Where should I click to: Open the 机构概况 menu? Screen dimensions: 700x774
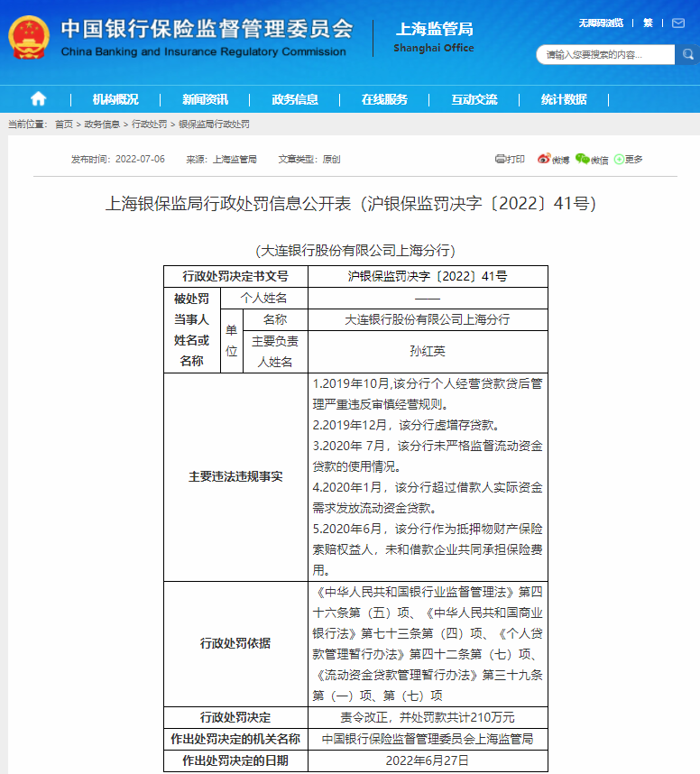(x=115, y=99)
